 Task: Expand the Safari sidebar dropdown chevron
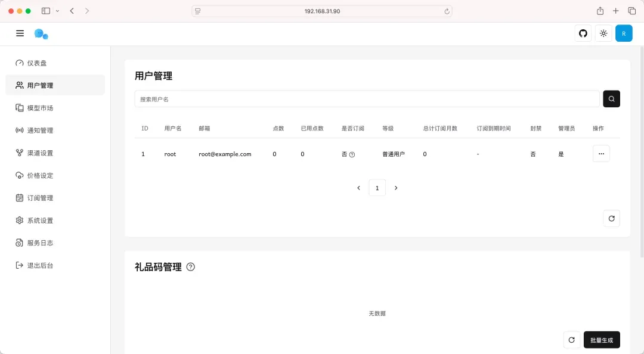click(x=57, y=11)
